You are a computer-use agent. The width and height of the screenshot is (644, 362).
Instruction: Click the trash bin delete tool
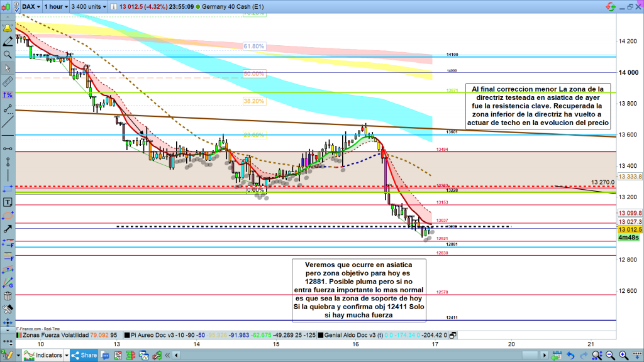[8, 295]
